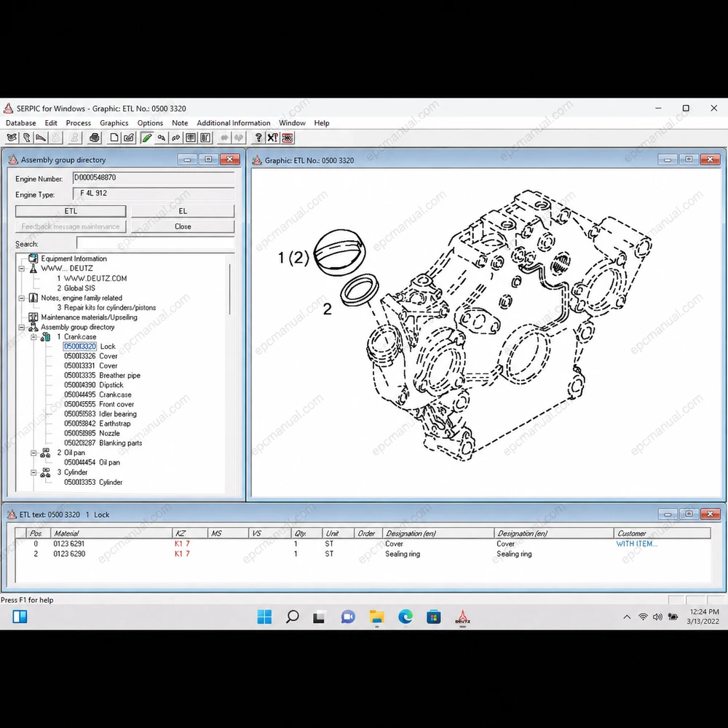Click the Deutz logo in SERPIC title bar

click(x=8, y=108)
